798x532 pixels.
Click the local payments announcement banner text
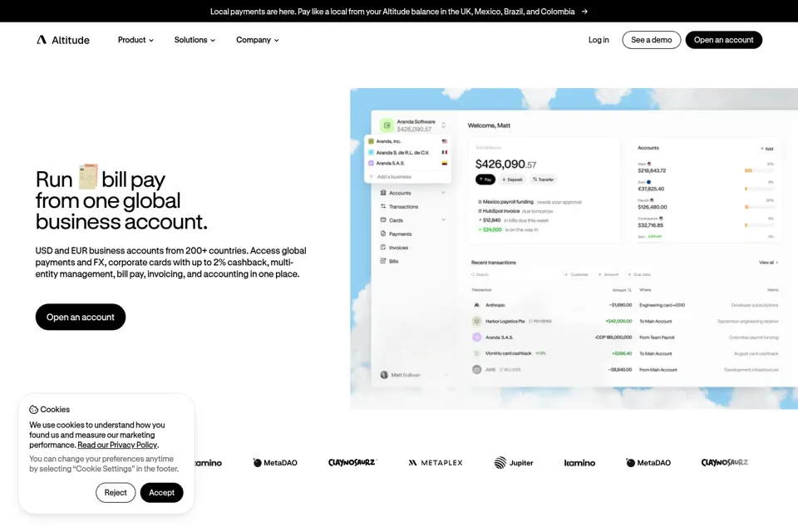(x=392, y=11)
